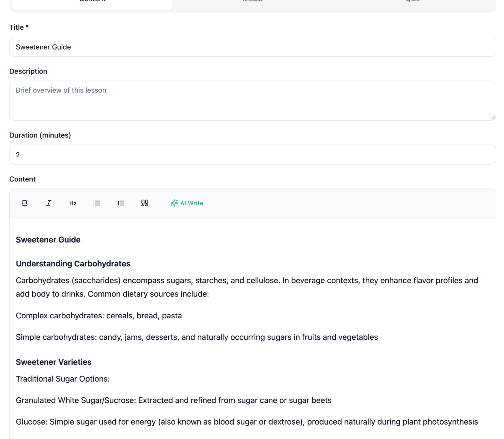Click the Understanding Carbohydrates heading text

73,264
